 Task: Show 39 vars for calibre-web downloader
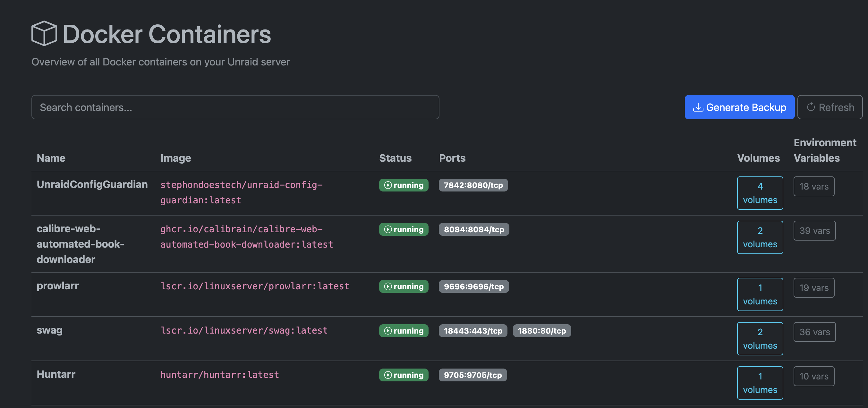point(814,231)
